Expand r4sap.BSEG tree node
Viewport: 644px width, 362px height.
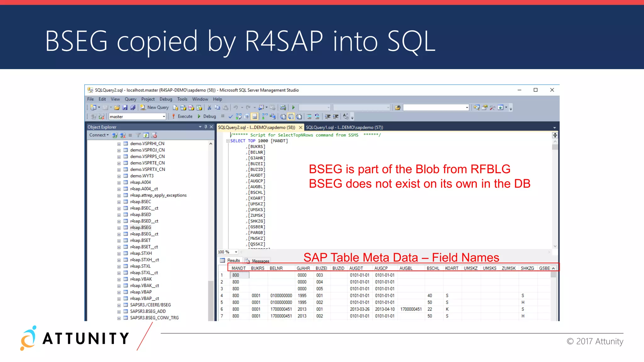(x=119, y=228)
